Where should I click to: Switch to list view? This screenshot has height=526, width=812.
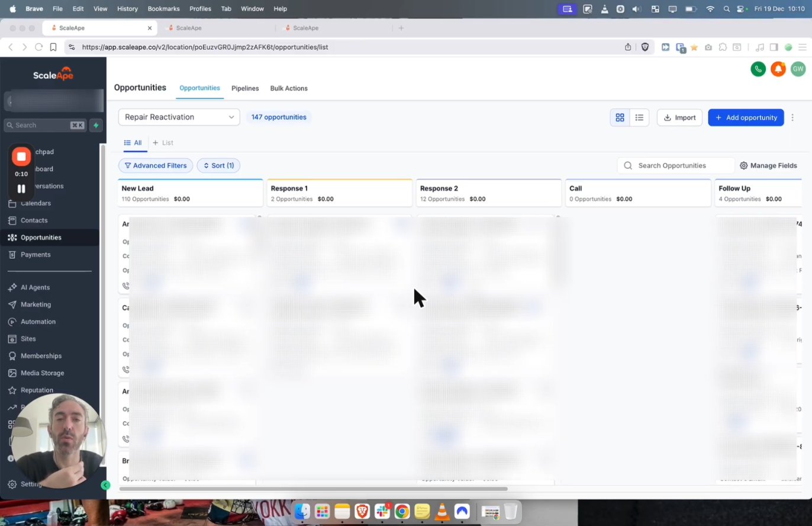click(639, 117)
